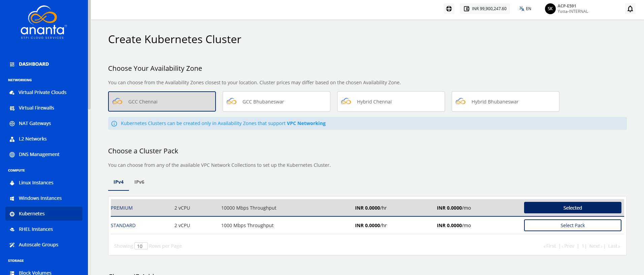The height and width of the screenshot is (275, 644).
Task: Switch to the IPv6 tab
Action: click(x=139, y=182)
